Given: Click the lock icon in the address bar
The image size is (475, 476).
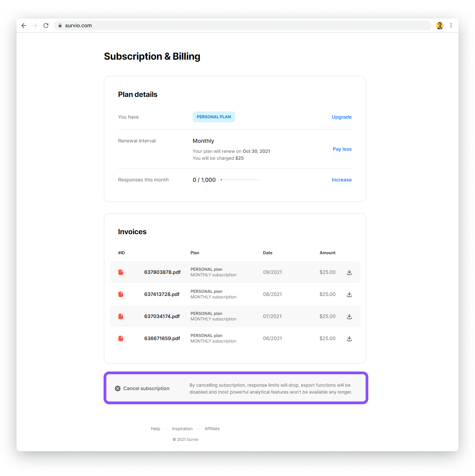Looking at the screenshot, I should click(60, 26).
